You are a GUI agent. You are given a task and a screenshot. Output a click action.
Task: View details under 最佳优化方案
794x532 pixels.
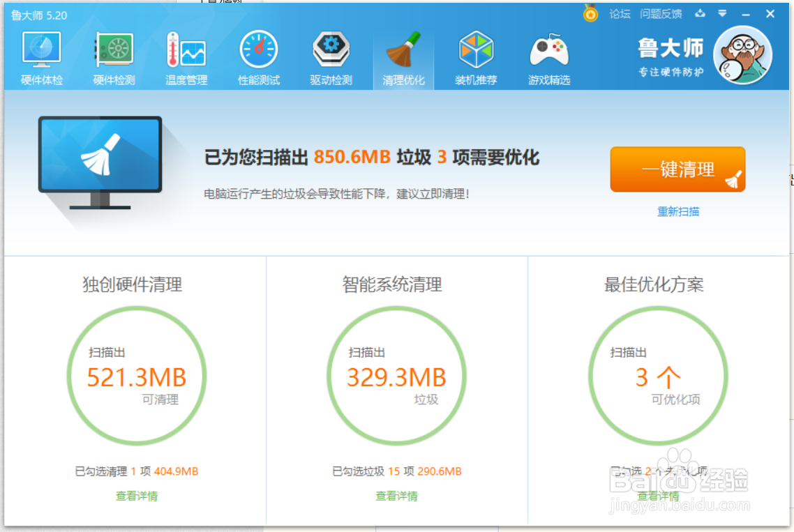point(658,496)
